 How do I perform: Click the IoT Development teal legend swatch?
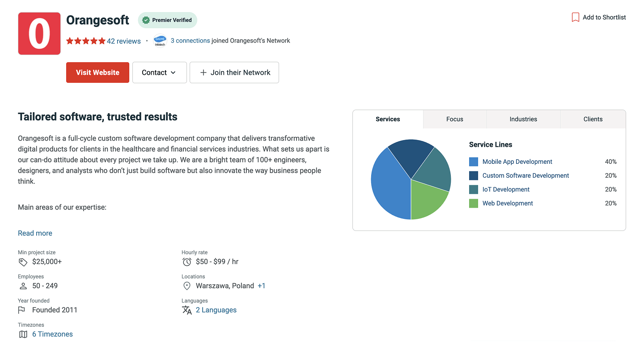coord(474,189)
